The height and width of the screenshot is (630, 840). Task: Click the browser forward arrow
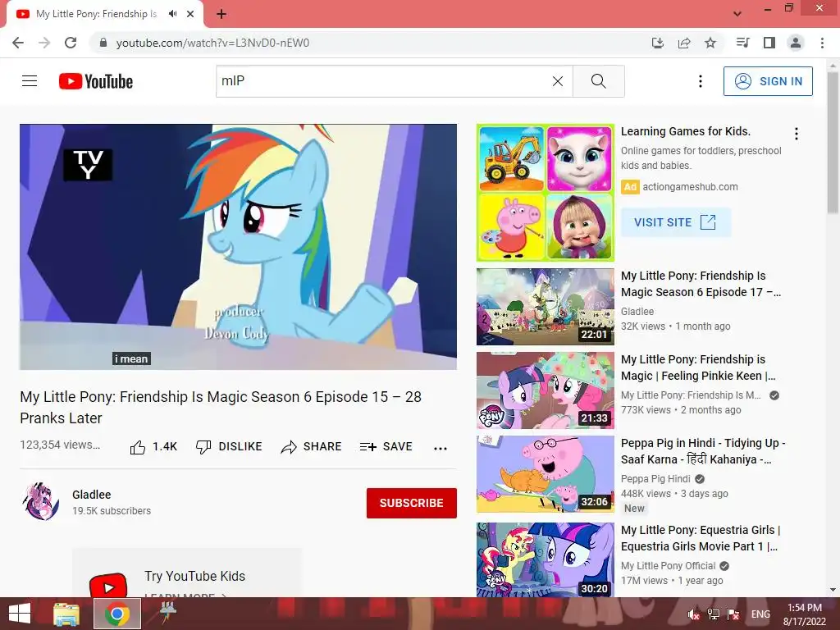coord(44,43)
